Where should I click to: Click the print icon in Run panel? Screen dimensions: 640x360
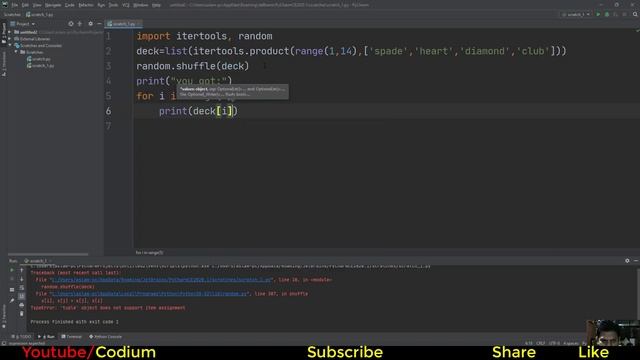22,305
